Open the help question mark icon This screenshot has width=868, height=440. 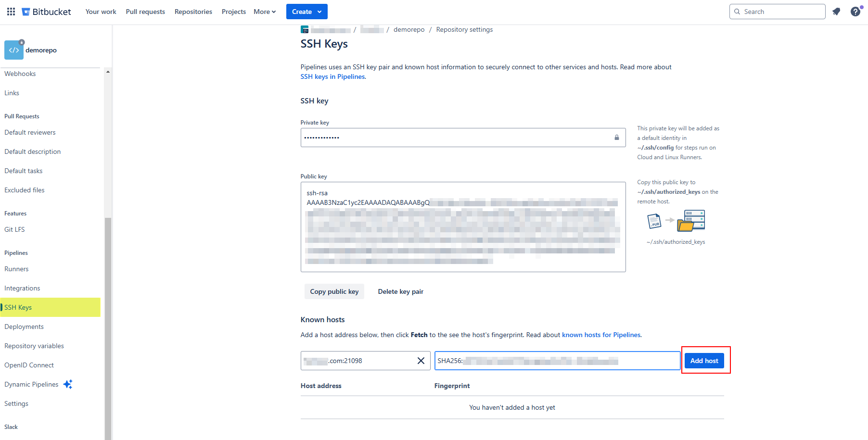(x=855, y=12)
